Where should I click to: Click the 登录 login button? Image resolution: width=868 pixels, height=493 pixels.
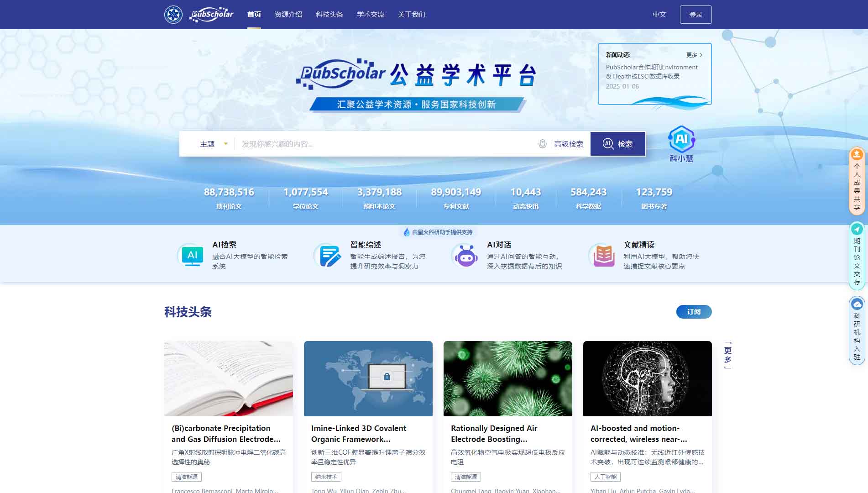point(695,15)
